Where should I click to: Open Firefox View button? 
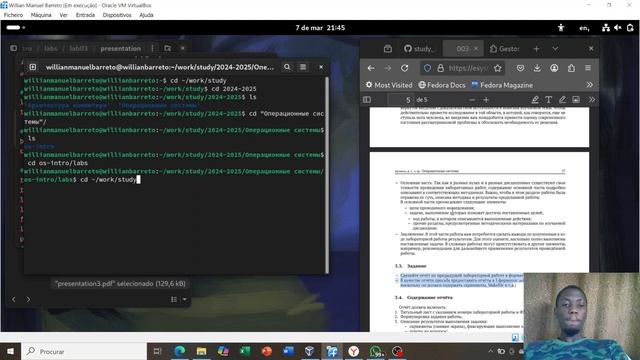[388, 49]
